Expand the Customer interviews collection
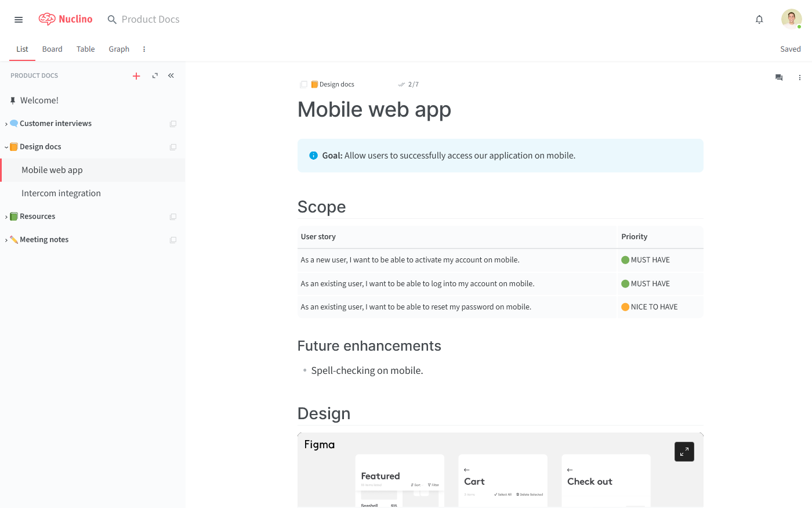This screenshot has width=812, height=508. tap(6, 124)
